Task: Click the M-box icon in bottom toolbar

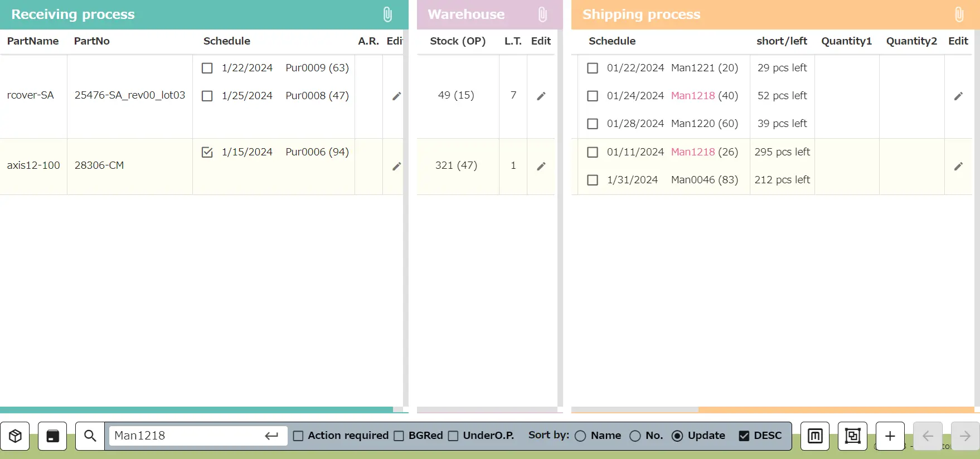Action: click(x=815, y=436)
